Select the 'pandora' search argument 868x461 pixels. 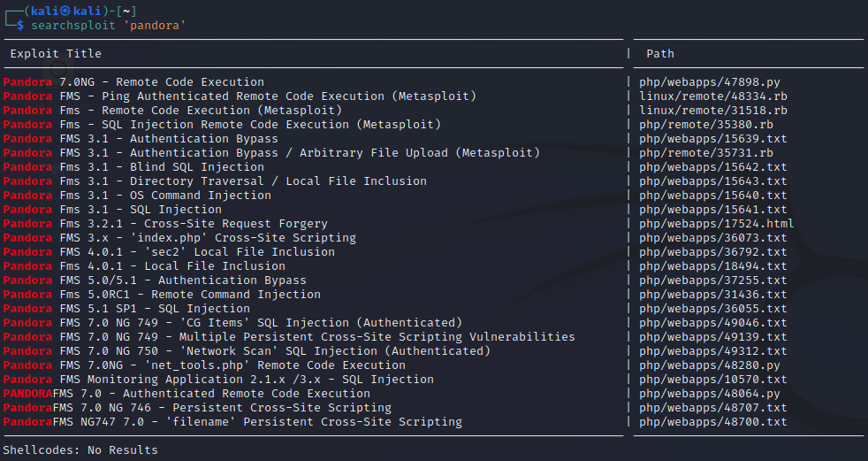pyautogui.click(x=155, y=26)
